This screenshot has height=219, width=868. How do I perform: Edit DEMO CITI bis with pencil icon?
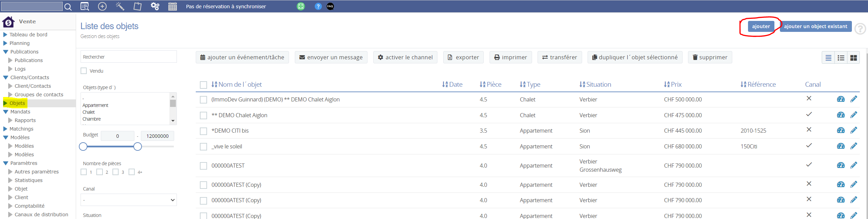coord(854,130)
